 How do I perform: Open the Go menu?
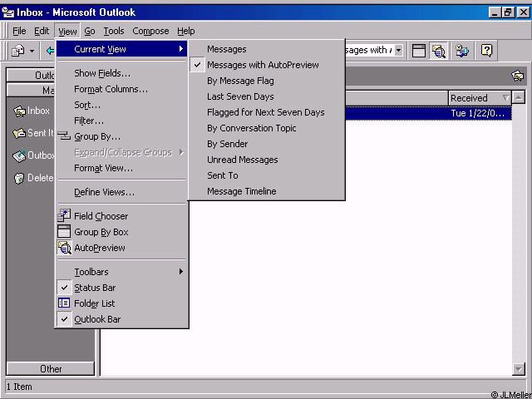point(90,31)
